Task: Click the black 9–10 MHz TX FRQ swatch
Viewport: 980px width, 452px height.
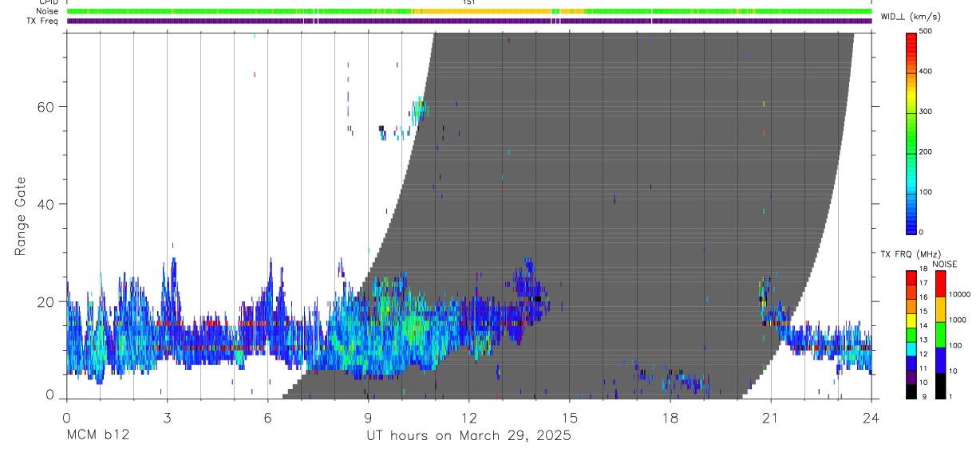Action: click(911, 390)
